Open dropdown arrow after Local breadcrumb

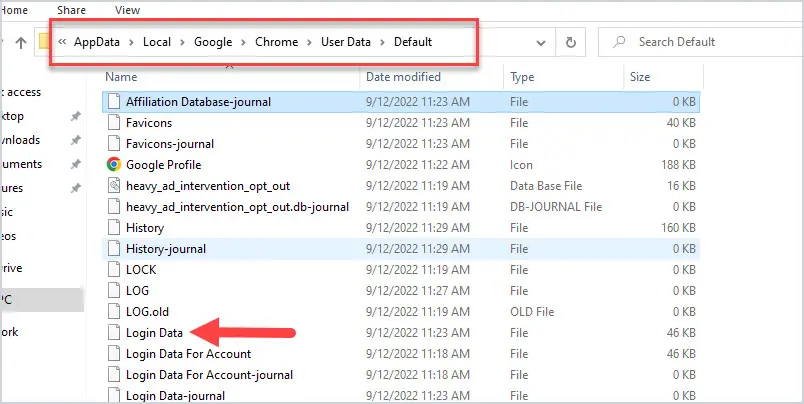pyautogui.click(x=183, y=43)
